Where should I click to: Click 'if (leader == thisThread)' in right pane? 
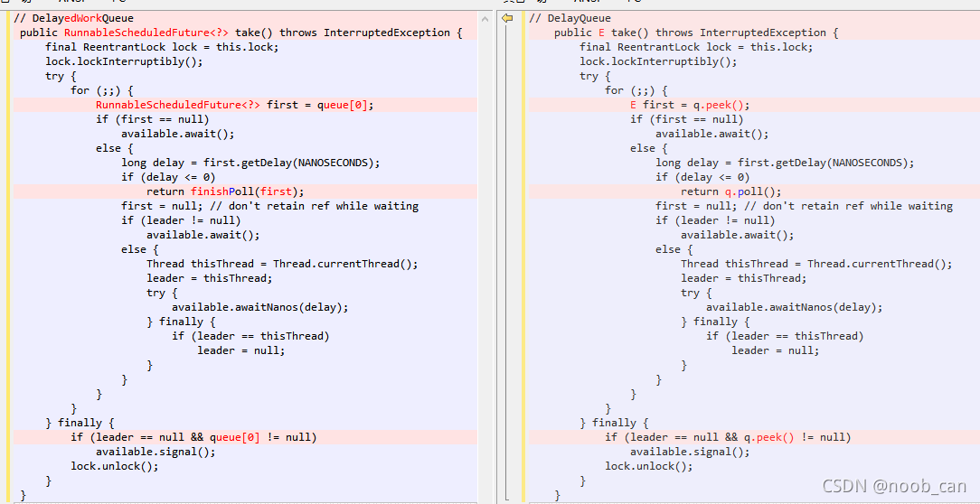click(785, 336)
